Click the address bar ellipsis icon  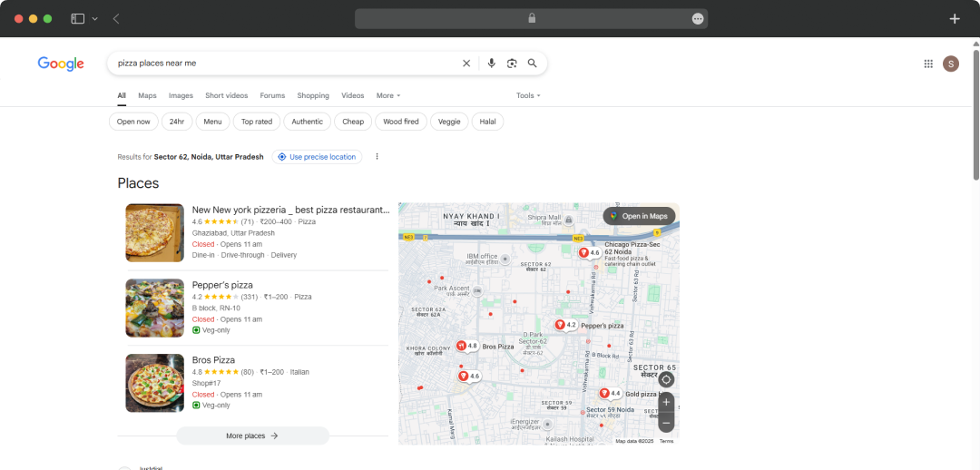(698, 19)
